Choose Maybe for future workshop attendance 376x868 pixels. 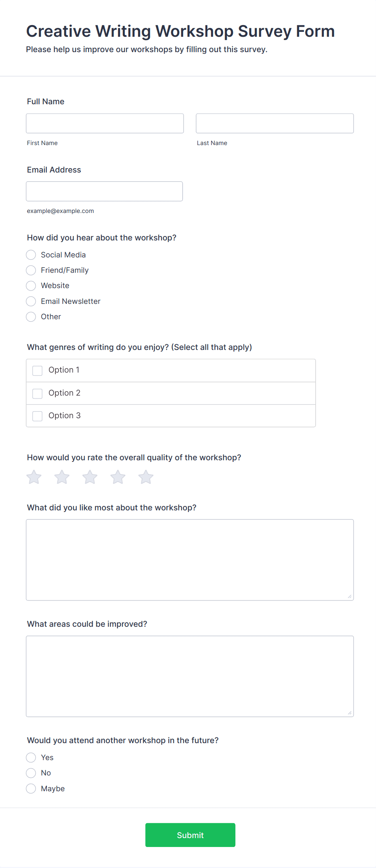[31, 789]
